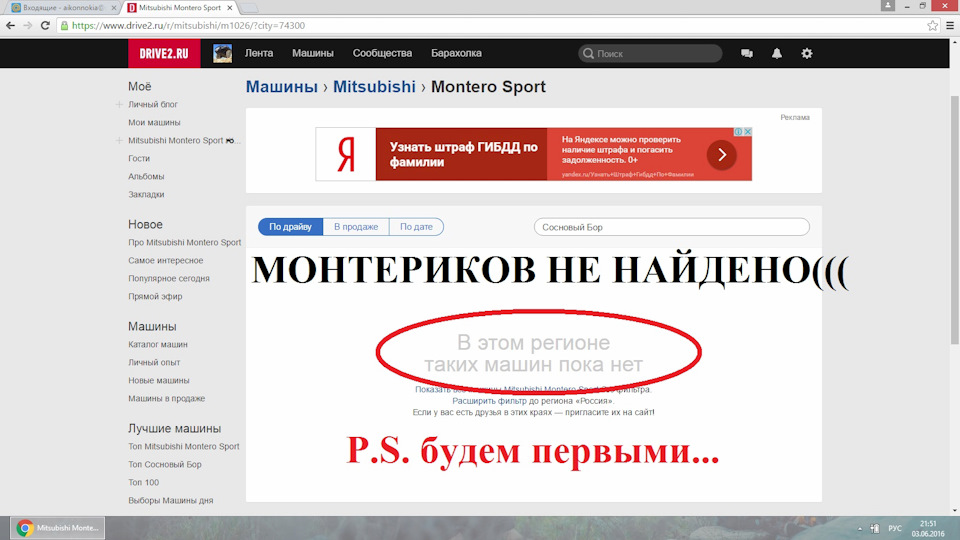This screenshot has height=540, width=960.
Task: Open Каталог машин sidebar link
Action: [x=158, y=345]
